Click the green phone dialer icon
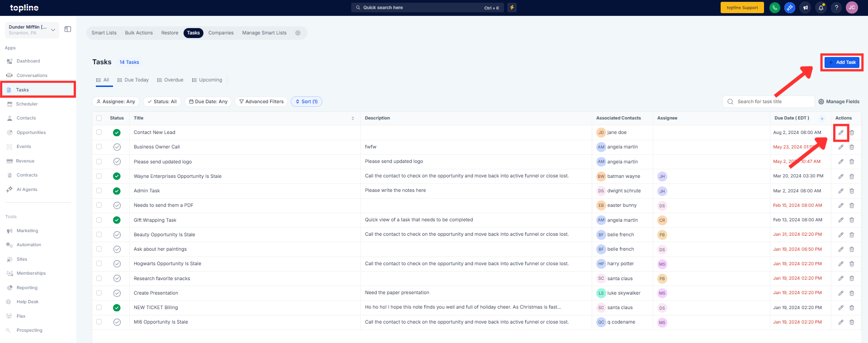Screen dimensions: 868x343 tap(774, 8)
